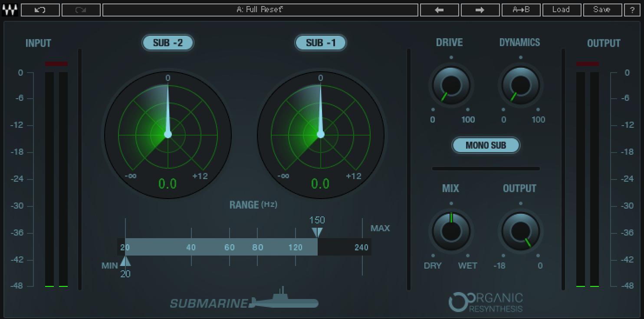Undo the last change
The width and height of the screenshot is (644, 319).
pyautogui.click(x=40, y=10)
